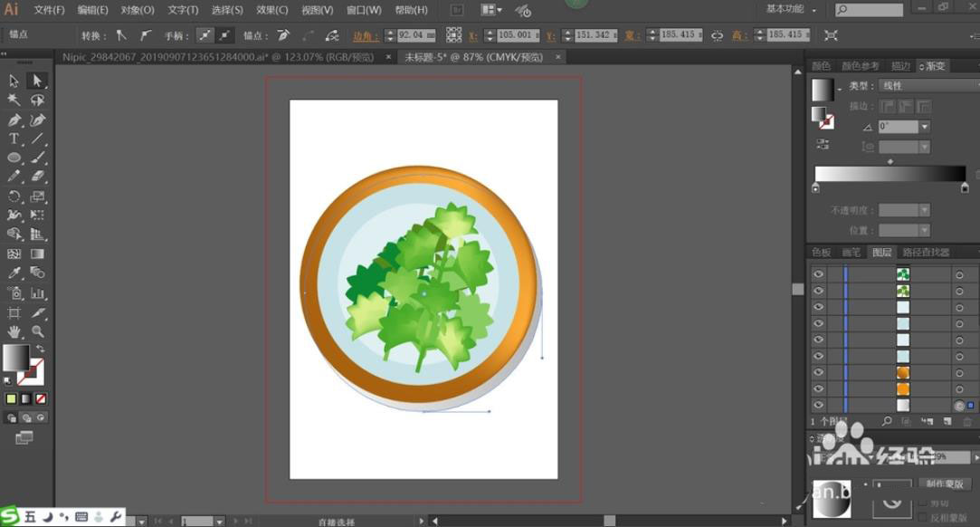Pick the Zoom magnifier tool
Viewport: 980px width, 527px height.
37,331
